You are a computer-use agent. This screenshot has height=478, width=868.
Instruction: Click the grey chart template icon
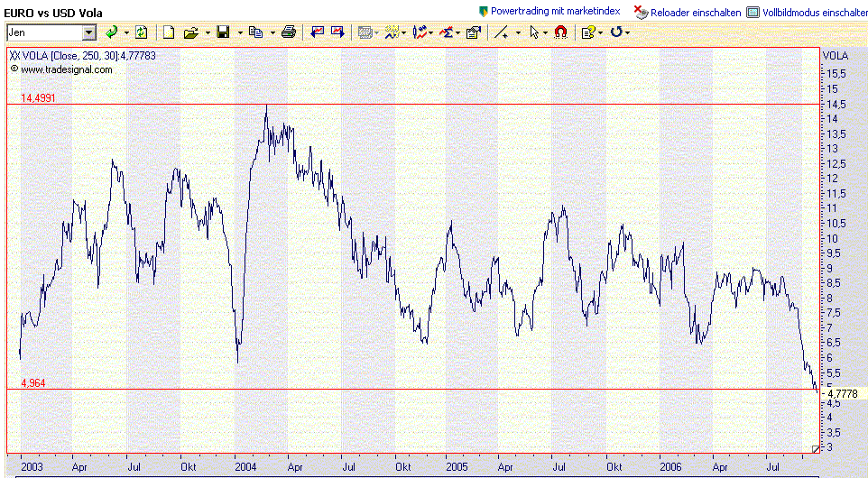365,32
